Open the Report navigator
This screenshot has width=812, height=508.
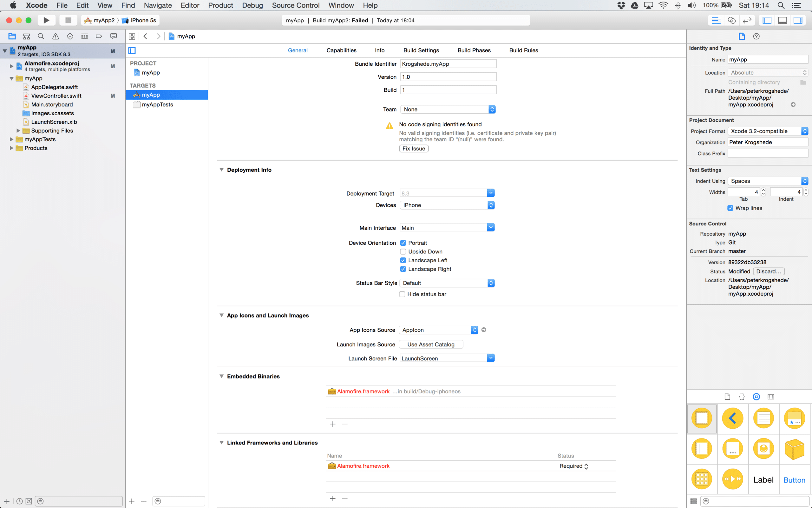pos(114,36)
